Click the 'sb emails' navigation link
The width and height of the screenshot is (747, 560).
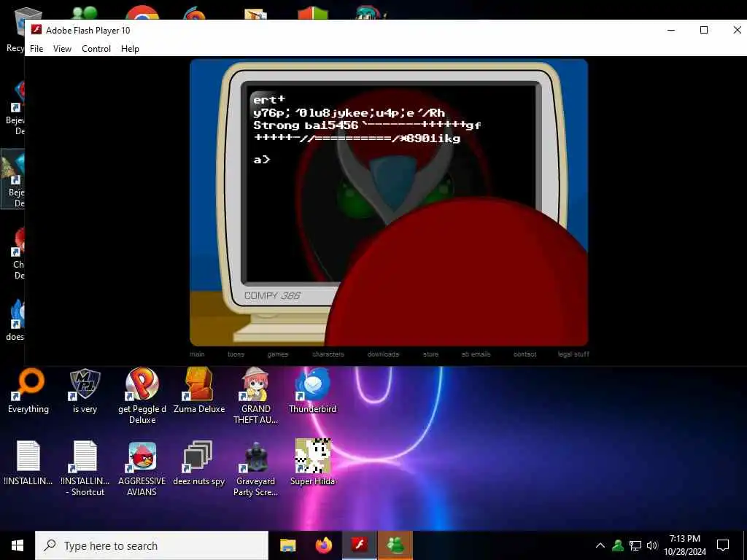[476, 354]
